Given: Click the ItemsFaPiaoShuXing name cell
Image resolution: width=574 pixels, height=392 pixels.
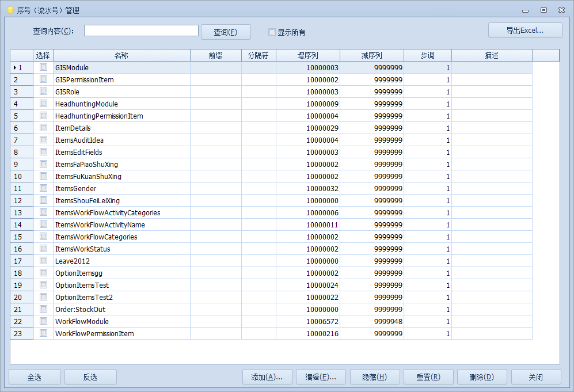Looking at the screenshot, I should coord(121,164).
